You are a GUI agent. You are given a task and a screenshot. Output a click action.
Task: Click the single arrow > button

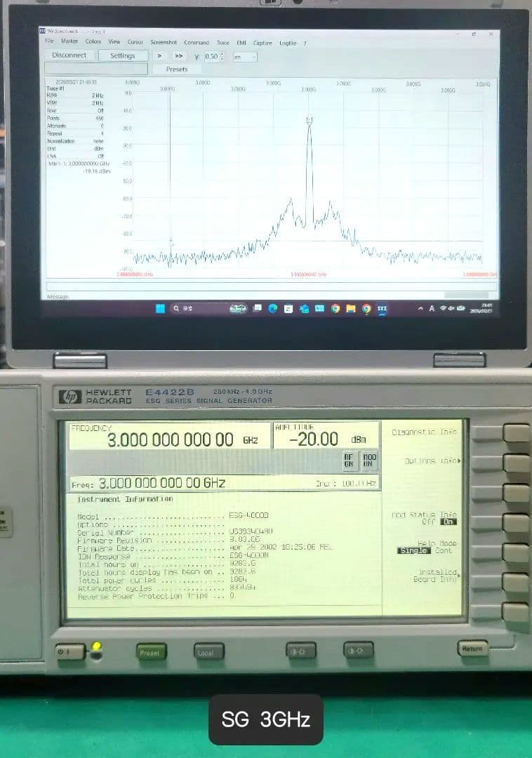tap(159, 56)
